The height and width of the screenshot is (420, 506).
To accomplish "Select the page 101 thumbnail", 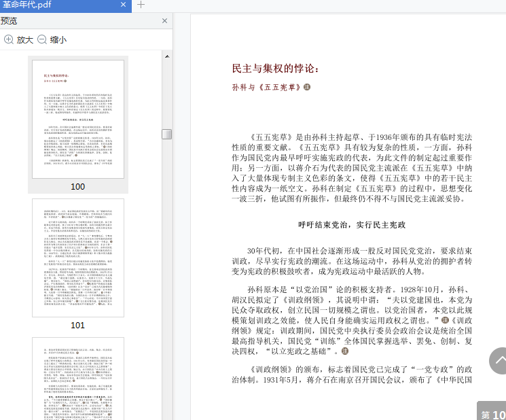I will (78, 258).
